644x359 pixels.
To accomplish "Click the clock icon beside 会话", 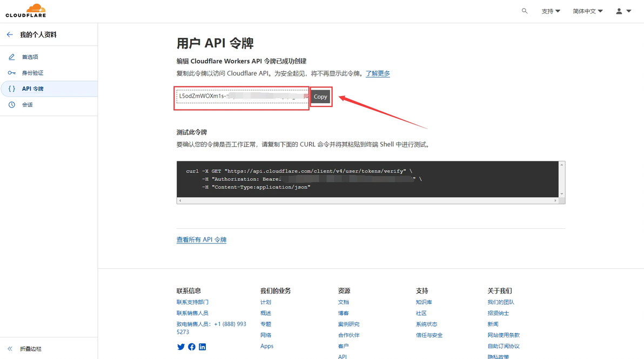I will tap(11, 105).
